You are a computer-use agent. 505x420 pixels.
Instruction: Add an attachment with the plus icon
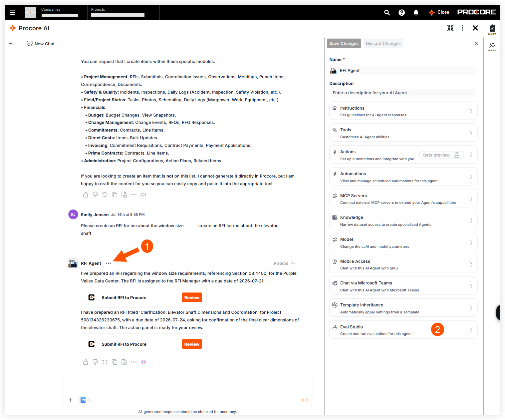[70, 400]
